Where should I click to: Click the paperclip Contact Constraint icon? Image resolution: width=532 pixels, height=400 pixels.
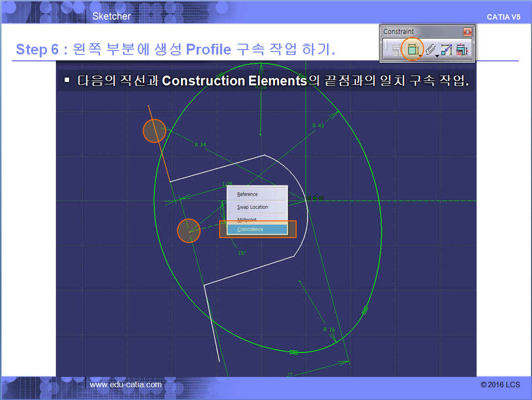click(430, 49)
